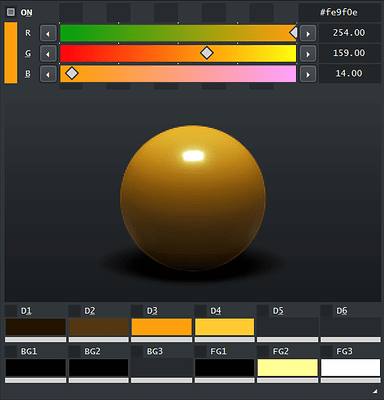Click the R channel slider track
This screenshot has height=400, width=384.
point(178,33)
